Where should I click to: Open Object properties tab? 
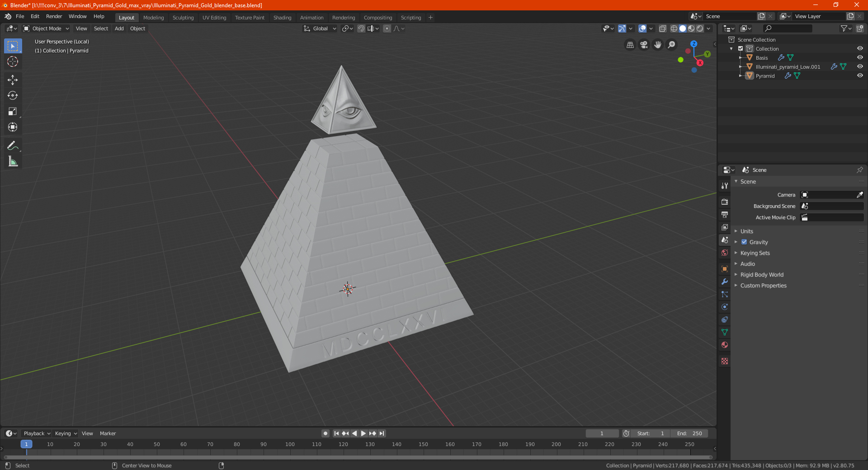[725, 269]
